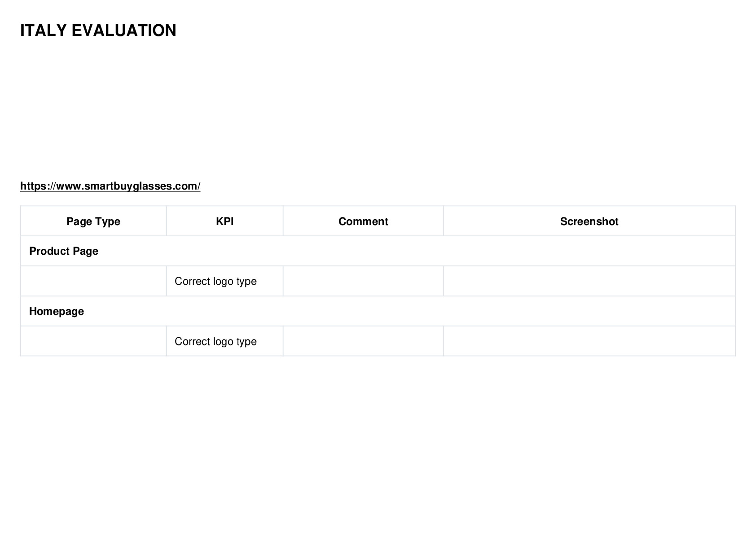Click Correct logo type under Homepage
Image resolution: width=756 pixels, height=535 pixels.
[x=215, y=341]
